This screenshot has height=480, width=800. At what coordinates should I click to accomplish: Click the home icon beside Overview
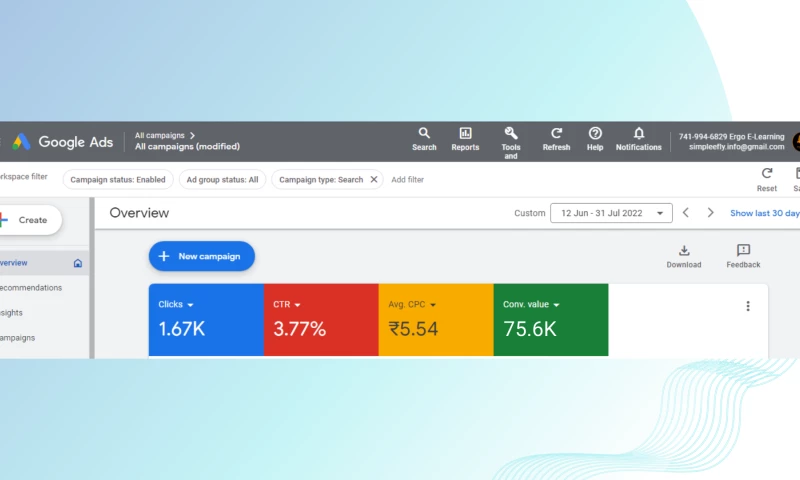(x=78, y=263)
